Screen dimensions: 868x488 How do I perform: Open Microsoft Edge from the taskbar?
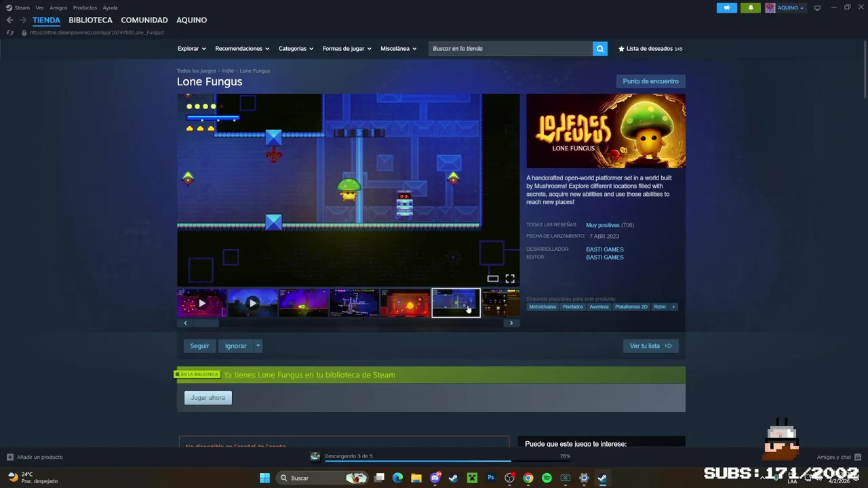click(x=397, y=478)
